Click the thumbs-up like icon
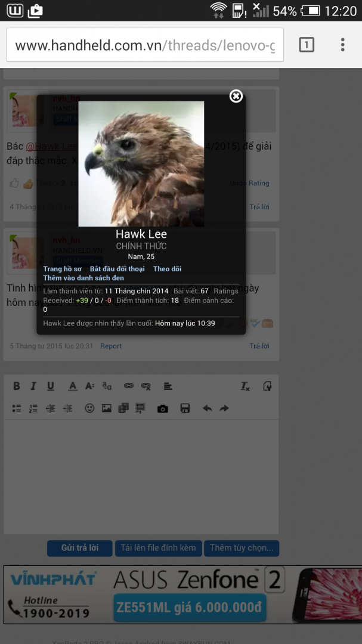This screenshot has height=644, width=362. click(x=14, y=183)
